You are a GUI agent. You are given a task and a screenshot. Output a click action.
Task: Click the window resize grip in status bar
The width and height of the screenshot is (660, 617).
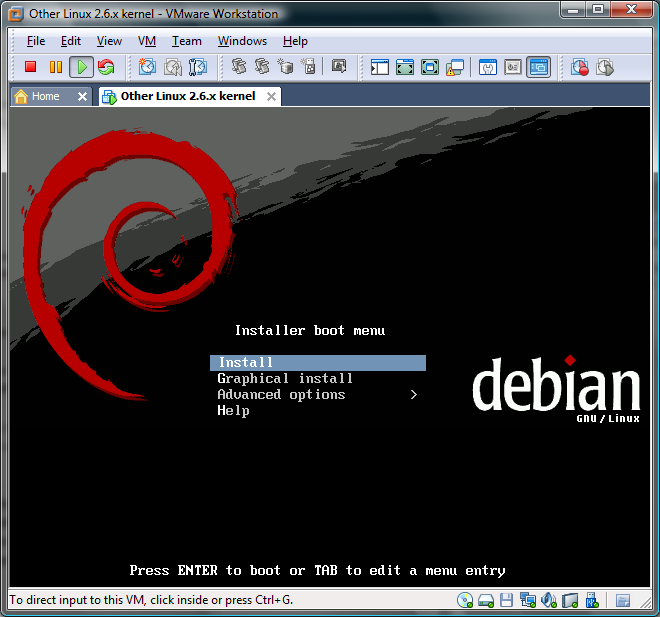pos(645,603)
